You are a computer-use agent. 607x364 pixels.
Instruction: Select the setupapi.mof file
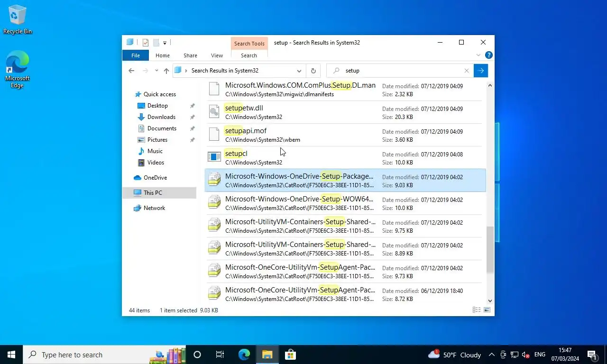pyautogui.click(x=345, y=135)
